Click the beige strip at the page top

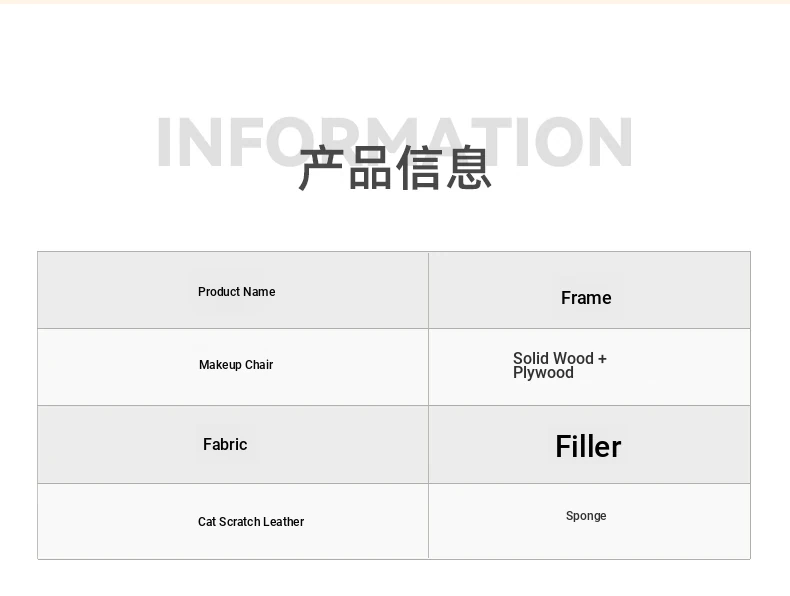[x=395, y=2]
